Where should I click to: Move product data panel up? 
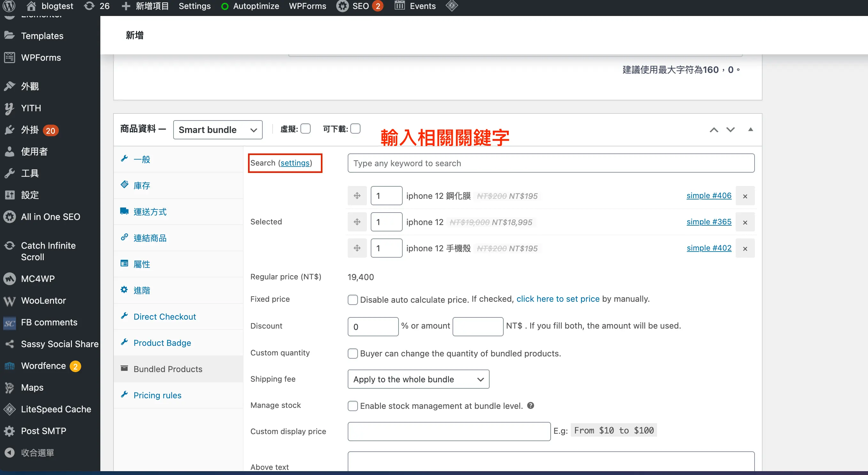coord(714,130)
